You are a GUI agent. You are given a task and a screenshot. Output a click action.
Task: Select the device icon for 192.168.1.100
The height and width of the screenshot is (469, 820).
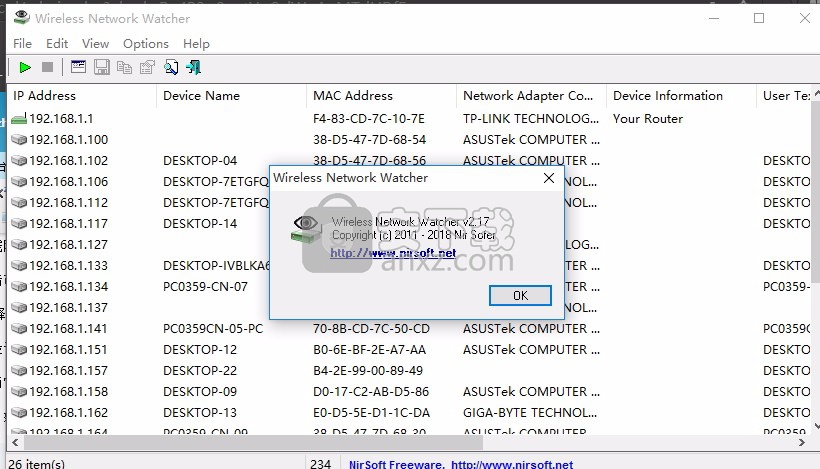(19, 140)
